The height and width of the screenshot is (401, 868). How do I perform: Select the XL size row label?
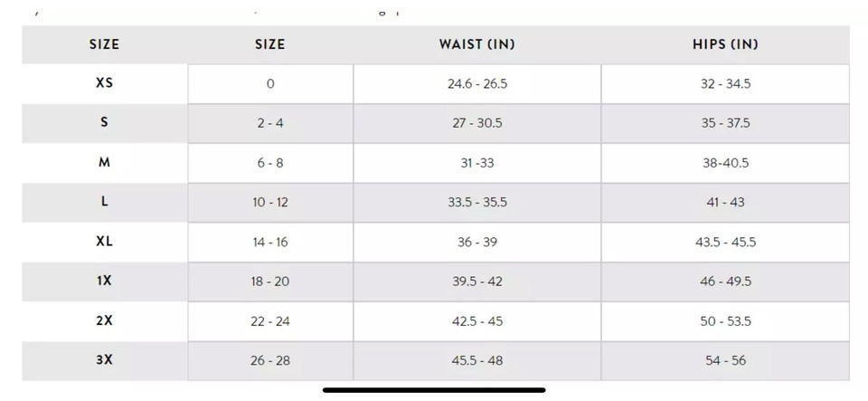point(104,242)
